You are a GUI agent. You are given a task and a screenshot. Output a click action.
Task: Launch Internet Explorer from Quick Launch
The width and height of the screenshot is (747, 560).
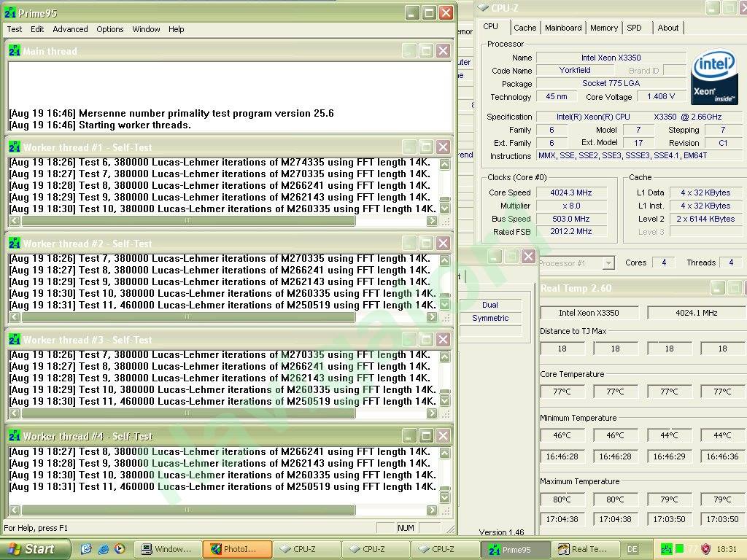pyautogui.click(x=103, y=549)
